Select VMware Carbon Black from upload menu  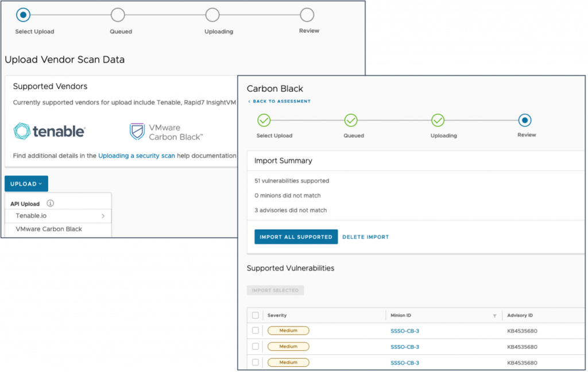(49, 229)
